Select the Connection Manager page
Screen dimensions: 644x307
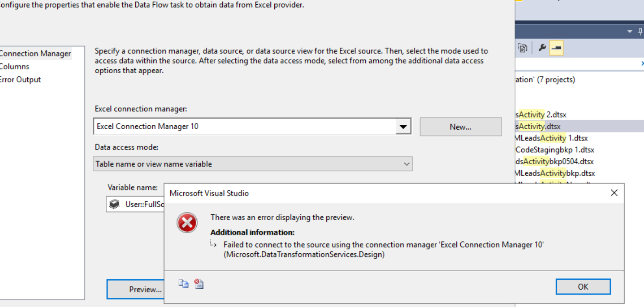35,54
